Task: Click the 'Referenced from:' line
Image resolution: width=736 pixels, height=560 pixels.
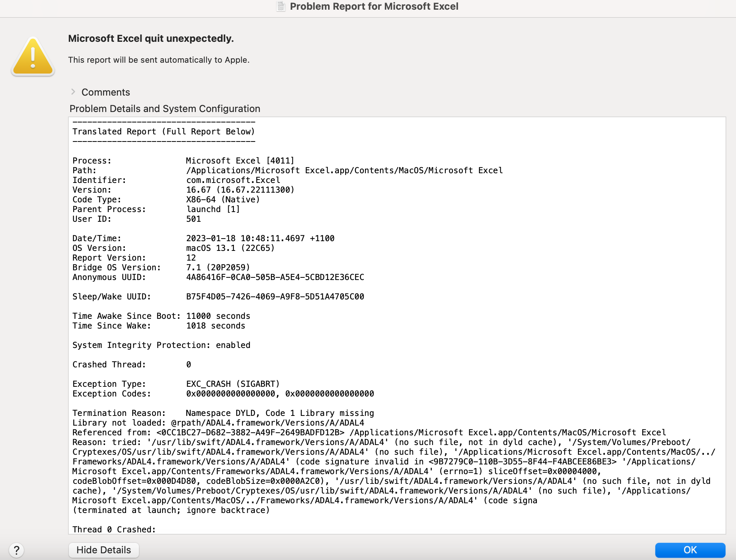Action: [369, 432]
